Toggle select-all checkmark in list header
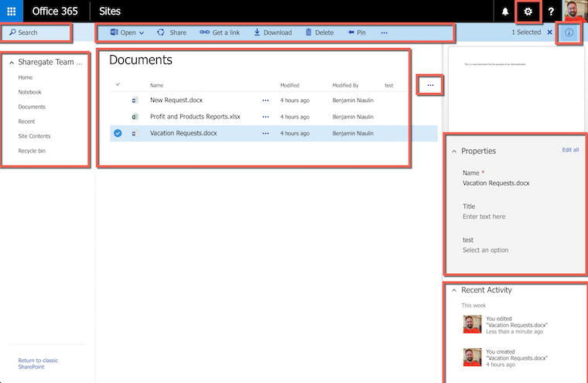The width and height of the screenshot is (588, 383). pyautogui.click(x=118, y=84)
